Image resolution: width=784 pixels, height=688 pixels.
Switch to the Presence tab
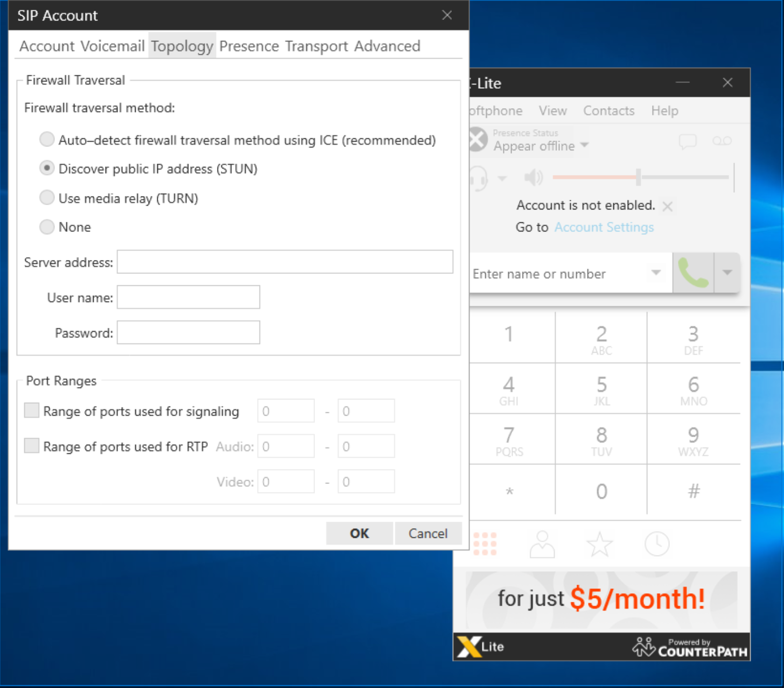pos(249,46)
